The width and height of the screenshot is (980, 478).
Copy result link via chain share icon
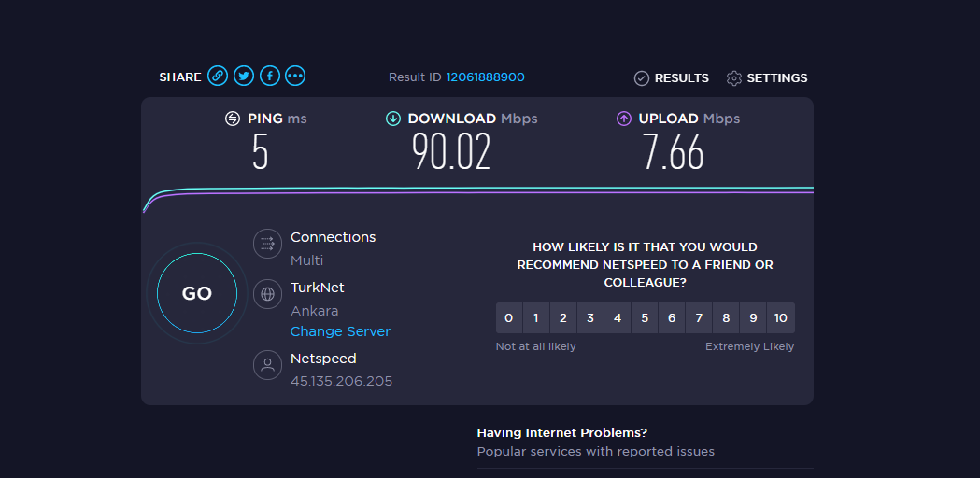pyautogui.click(x=218, y=77)
